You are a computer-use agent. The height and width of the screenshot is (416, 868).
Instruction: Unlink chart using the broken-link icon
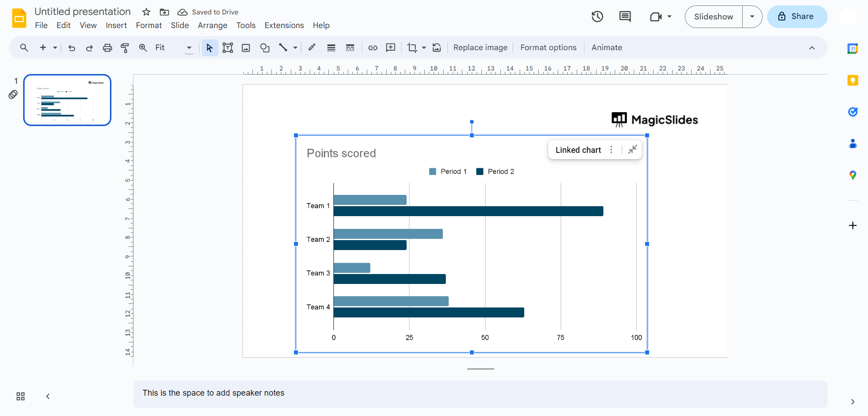[633, 150]
